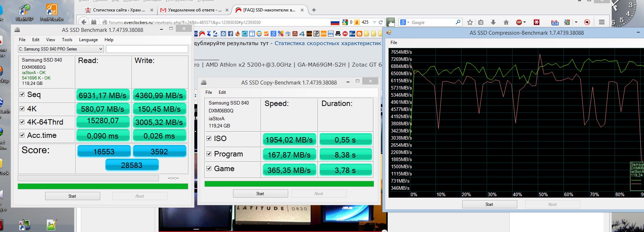Screen dimensions: 644x232
Task: Open Foxit Reader desktop shortcut
Action: point(52,12)
